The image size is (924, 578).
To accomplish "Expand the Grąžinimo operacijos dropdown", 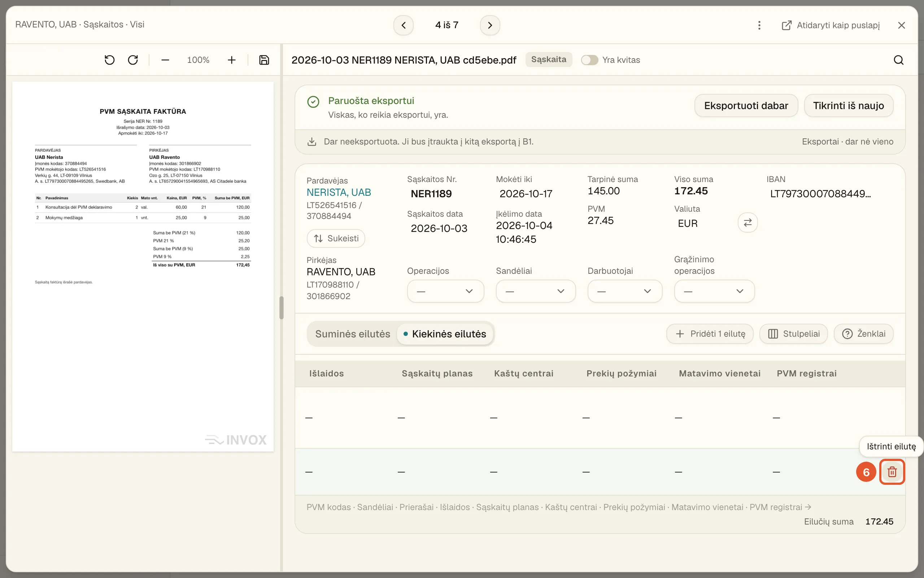I will click(714, 291).
